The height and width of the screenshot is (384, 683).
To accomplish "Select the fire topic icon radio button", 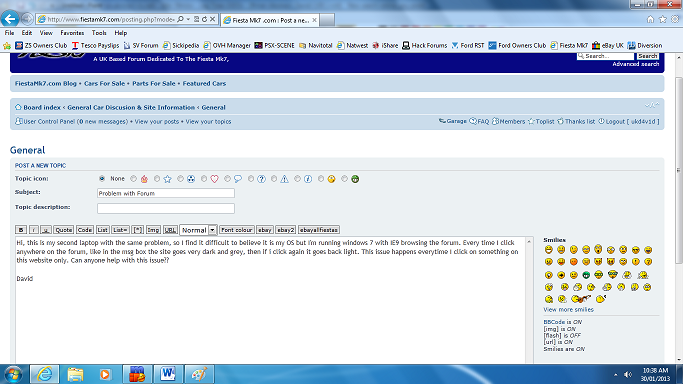I will [x=134, y=179].
